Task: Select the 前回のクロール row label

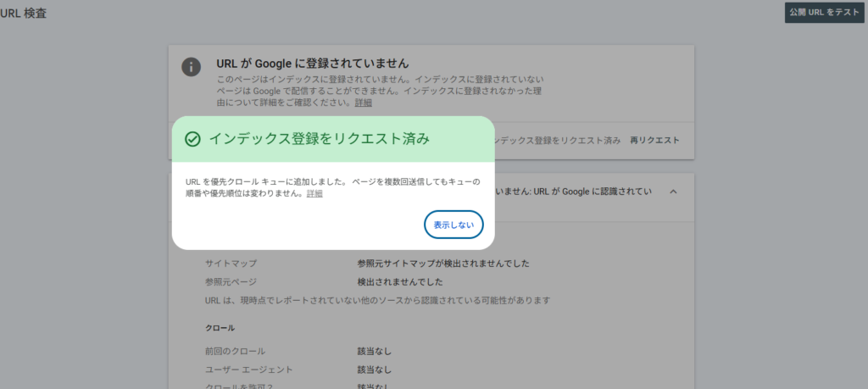Action: point(235,351)
